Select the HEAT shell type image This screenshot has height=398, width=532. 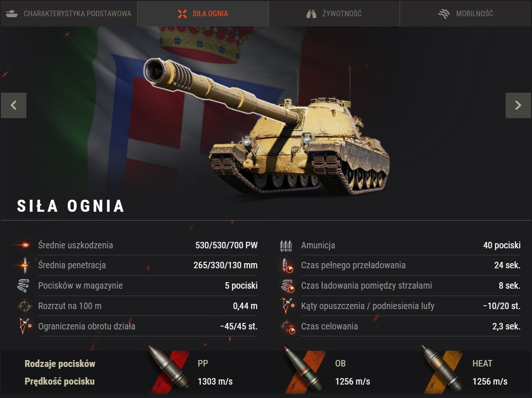coord(443,369)
